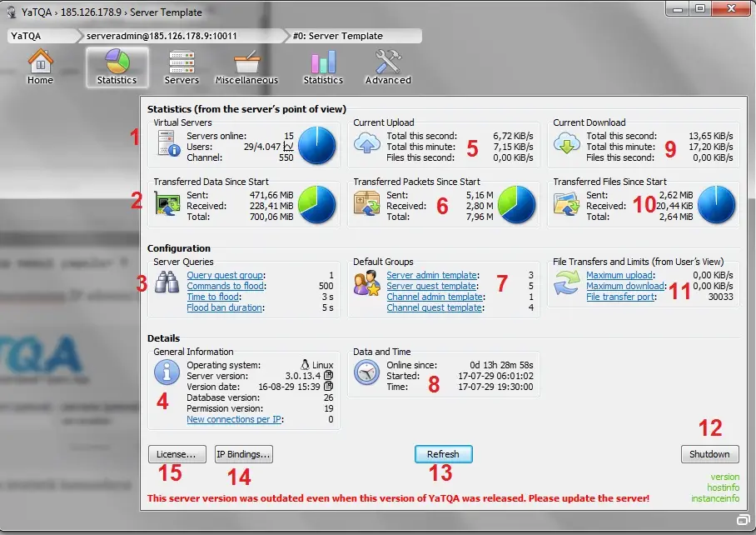Open the Server guest template link
The image size is (756, 535).
[x=431, y=286]
